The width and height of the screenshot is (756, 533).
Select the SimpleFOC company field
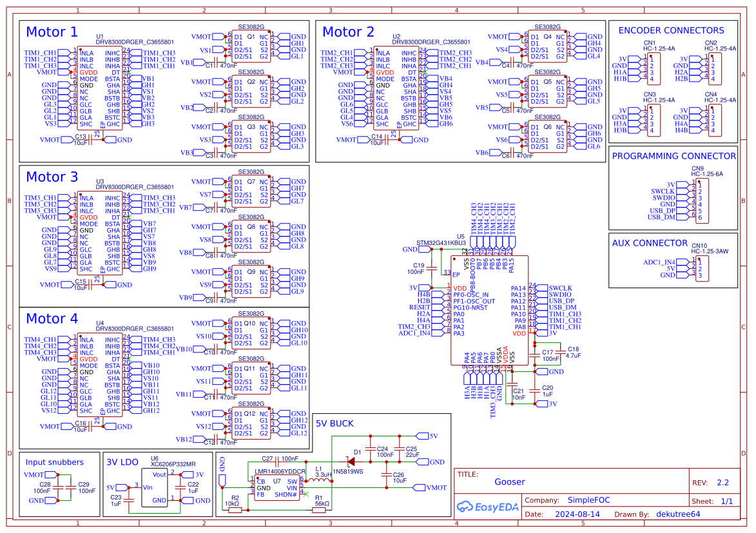click(x=588, y=499)
